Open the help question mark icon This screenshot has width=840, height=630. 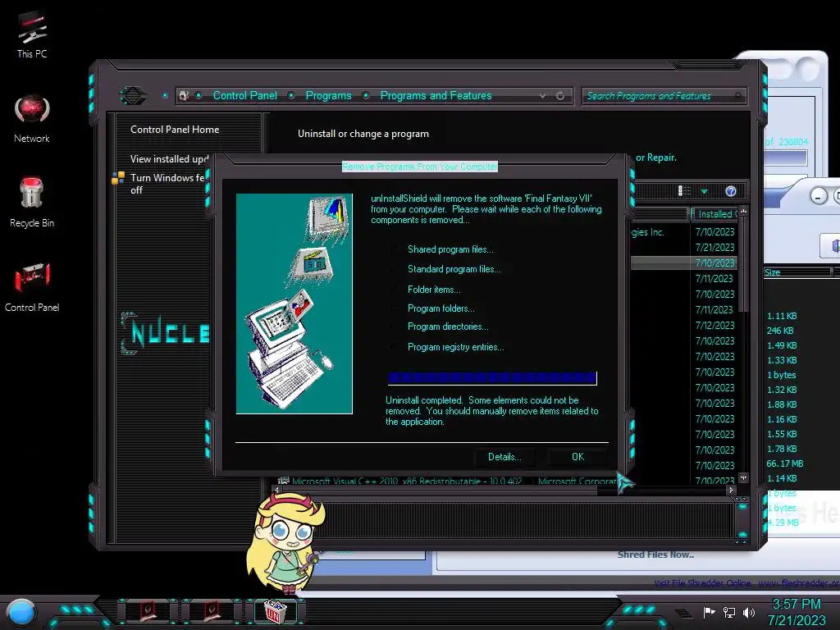tap(731, 191)
